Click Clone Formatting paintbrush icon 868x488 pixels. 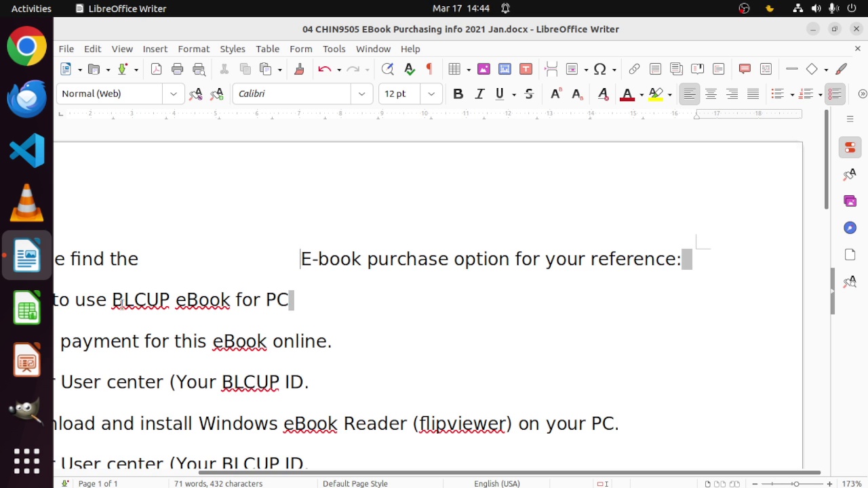click(299, 69)
